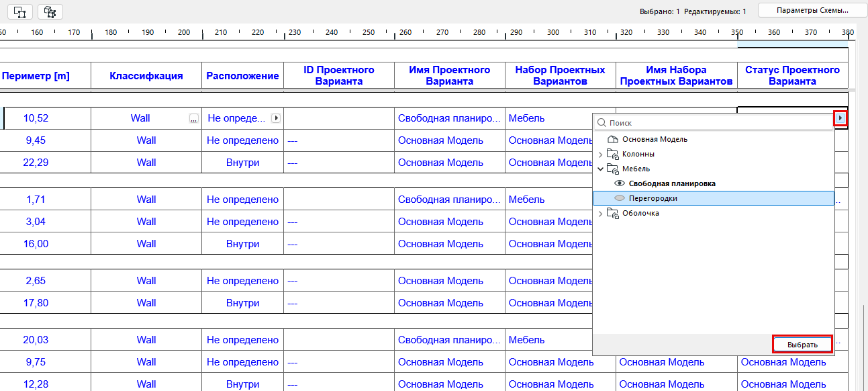This screenshot has width=868, height=391.
Task: Click the Колонны folder icon
Action: click(612, 154)
